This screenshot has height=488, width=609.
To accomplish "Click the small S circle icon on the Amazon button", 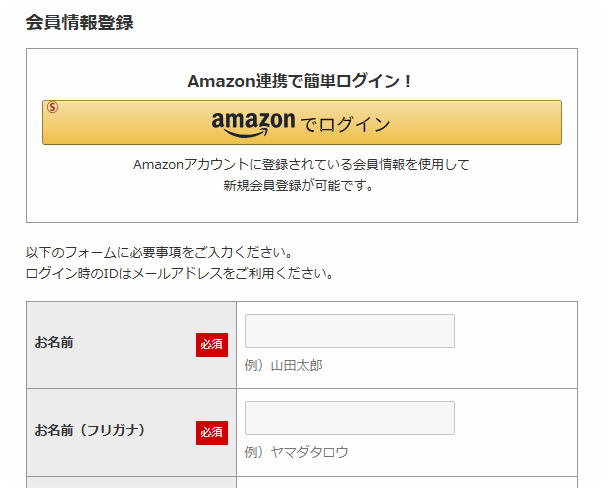I will click(53, 107).
